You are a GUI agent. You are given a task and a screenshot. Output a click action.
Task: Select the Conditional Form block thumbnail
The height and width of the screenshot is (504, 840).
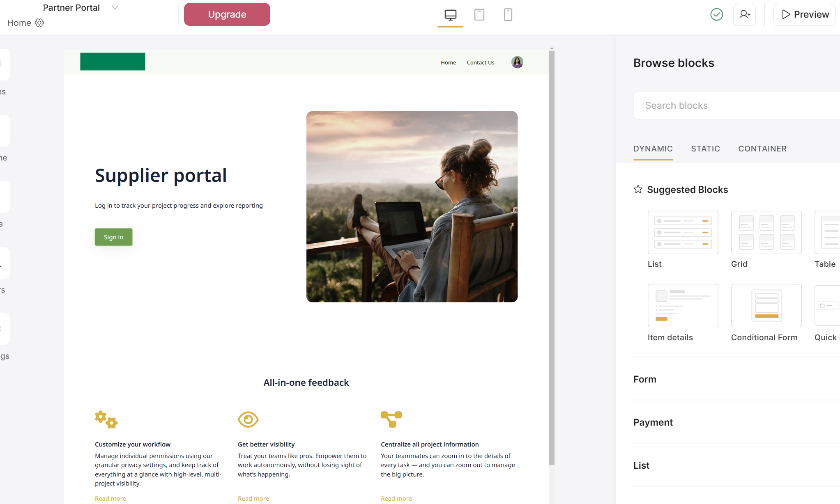coord(766,305)
